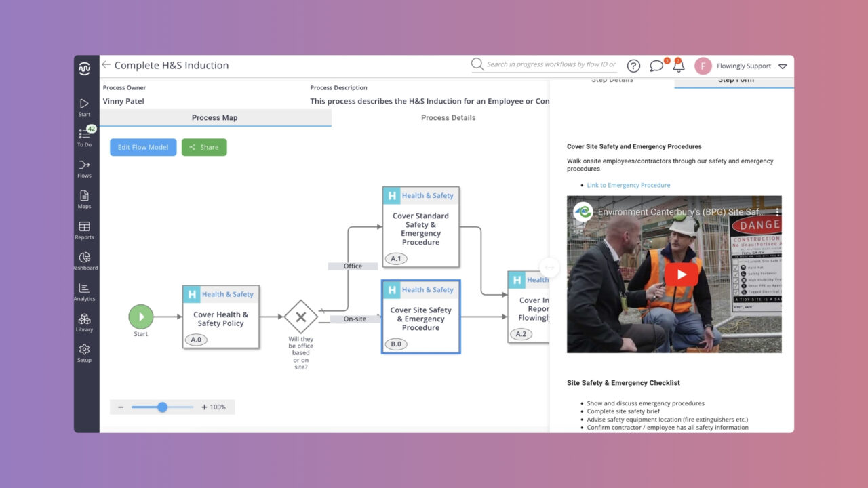Open the Start icon in sidebar
This screenshot has height=488, width=868.
click(84, 104)
